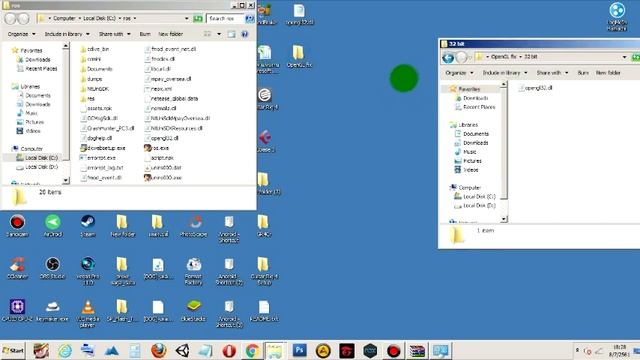Select Favorites in the 32 bit window sidebar
The height and width of the screenshot is (360, 640).
click(465, 89)
